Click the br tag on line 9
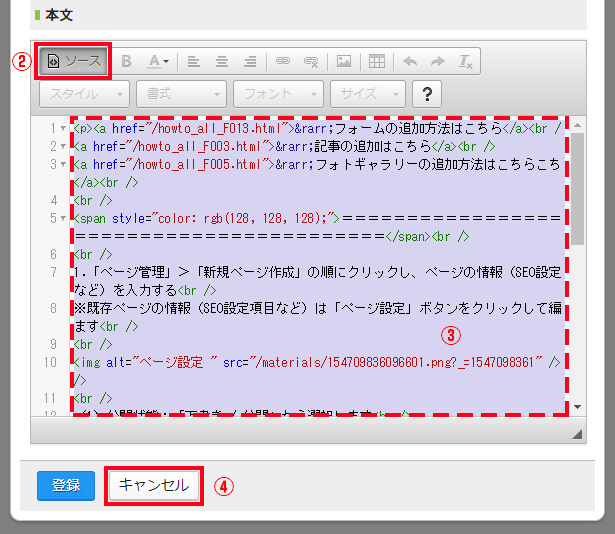Screen dimensions: 615x534 click(93, 344)
